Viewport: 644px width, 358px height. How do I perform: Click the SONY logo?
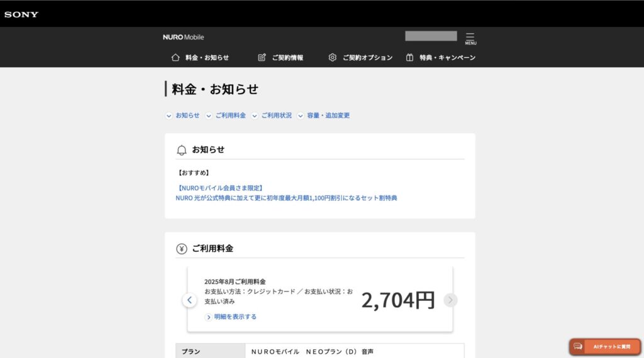pos(21,14)
